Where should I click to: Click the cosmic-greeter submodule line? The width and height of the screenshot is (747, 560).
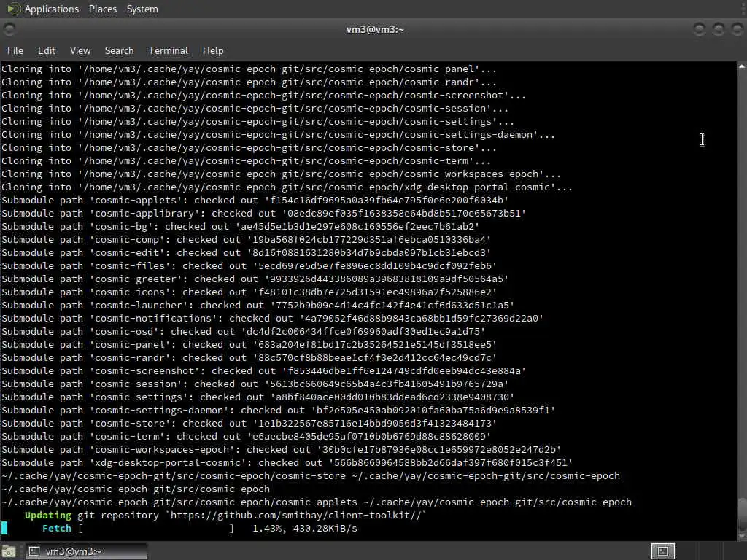(x=255, y=279)
